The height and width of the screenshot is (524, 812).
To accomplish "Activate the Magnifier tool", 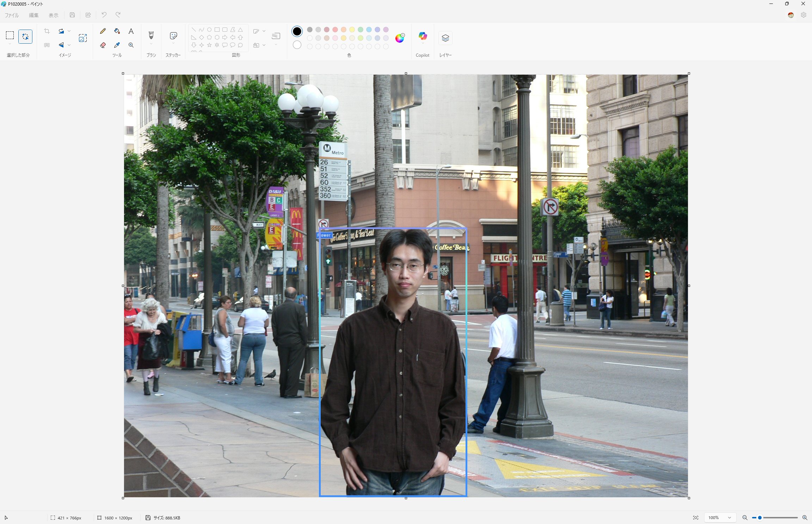I will 131,45.
